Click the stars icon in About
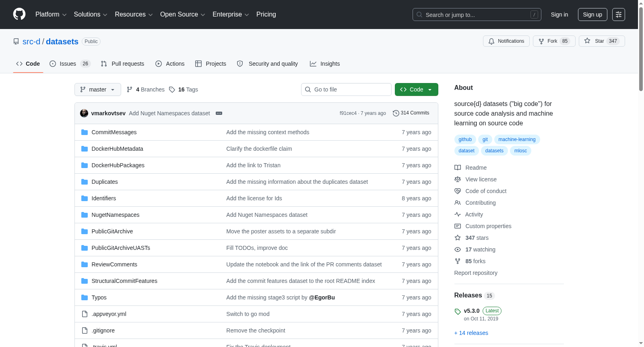This screenshot has height=347, width=644. pos(458,238)
